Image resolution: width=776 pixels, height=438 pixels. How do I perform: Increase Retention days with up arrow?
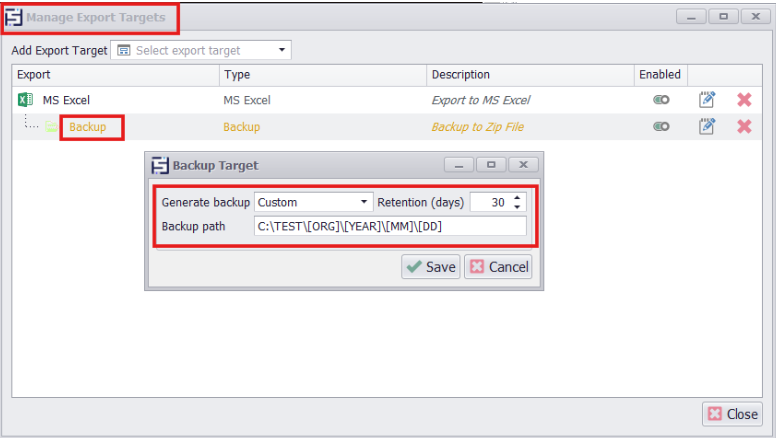517,197
